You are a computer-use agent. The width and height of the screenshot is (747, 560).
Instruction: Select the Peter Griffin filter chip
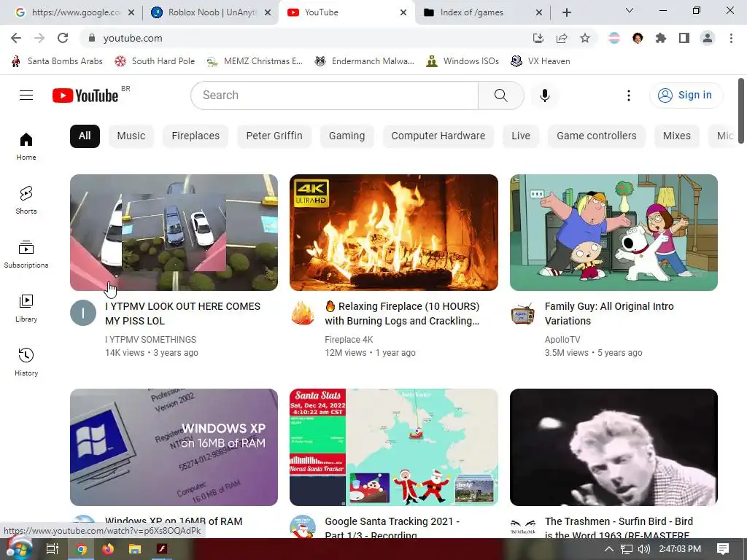tap(274, 136)
